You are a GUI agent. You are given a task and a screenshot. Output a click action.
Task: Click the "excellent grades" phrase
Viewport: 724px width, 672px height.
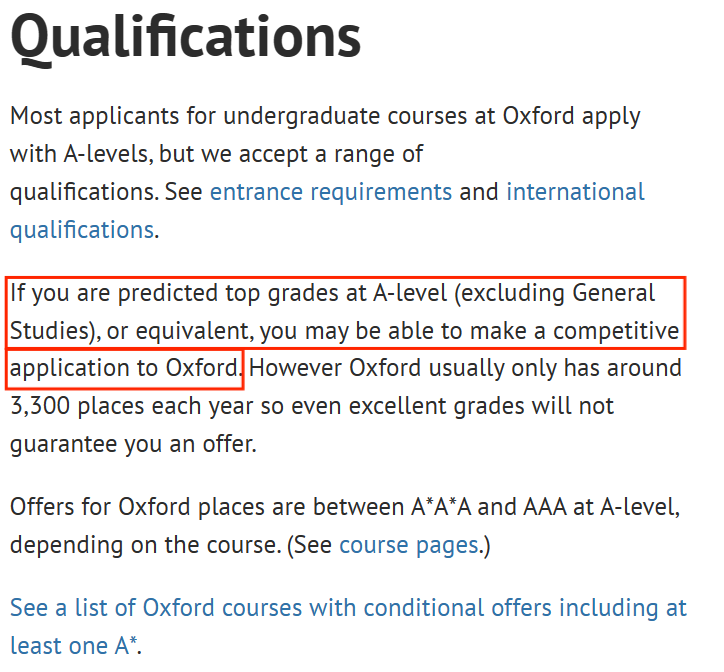(437, 406)
